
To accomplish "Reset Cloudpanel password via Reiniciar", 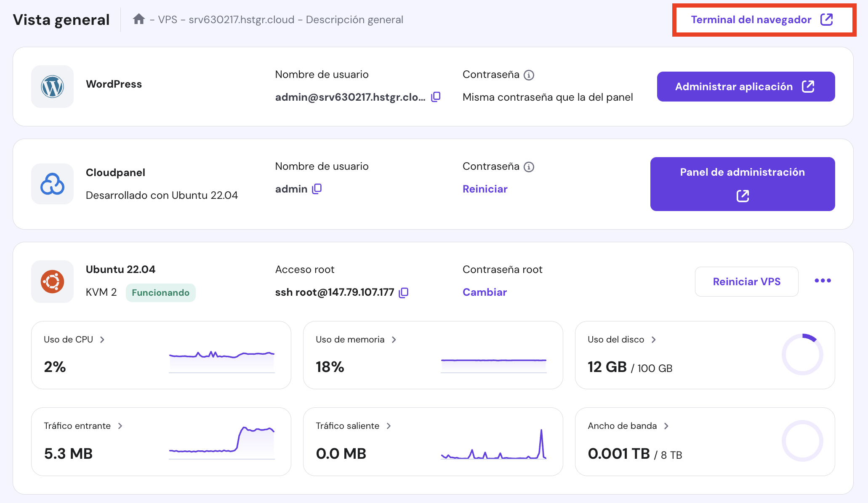I will click(x=485, y=189).
